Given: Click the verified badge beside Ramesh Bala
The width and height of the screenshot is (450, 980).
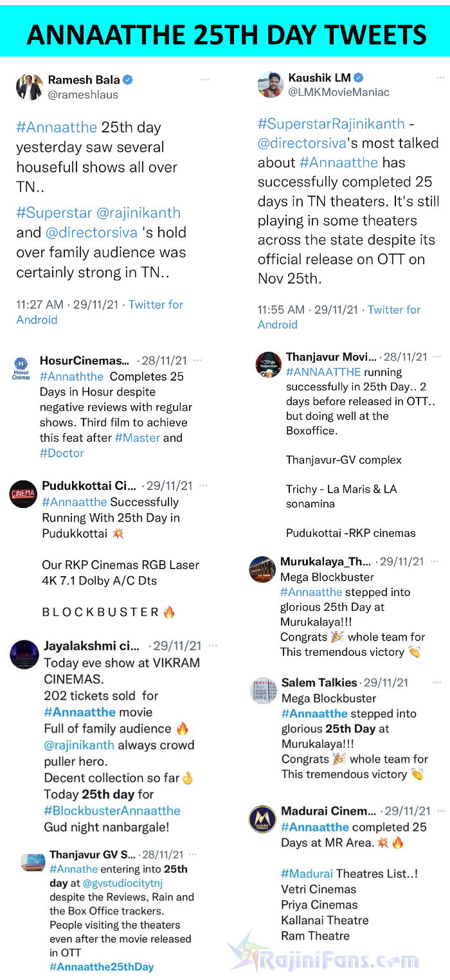Looking at the screenshot, I should 128,80.
